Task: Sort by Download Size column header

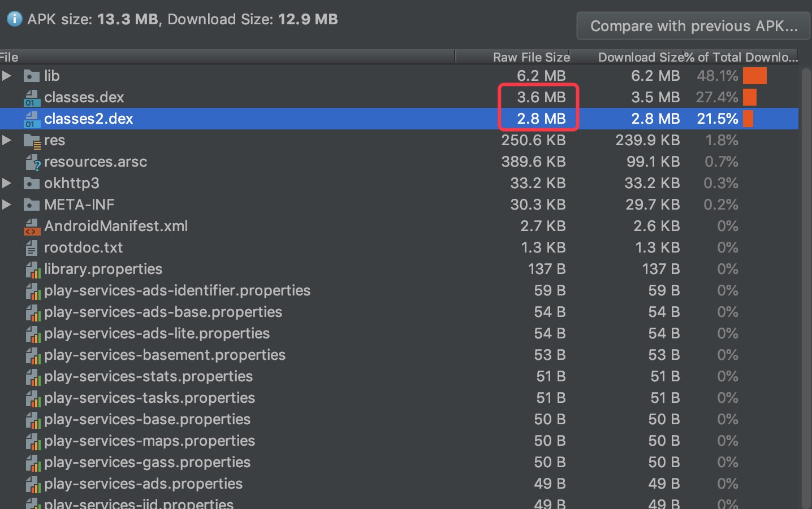Action: [640, 57]
